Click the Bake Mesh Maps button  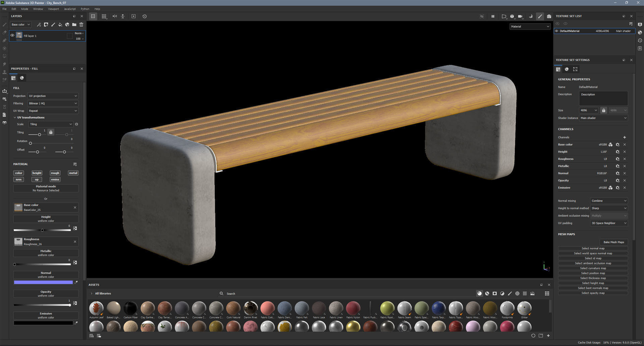(x=613, y=242)
